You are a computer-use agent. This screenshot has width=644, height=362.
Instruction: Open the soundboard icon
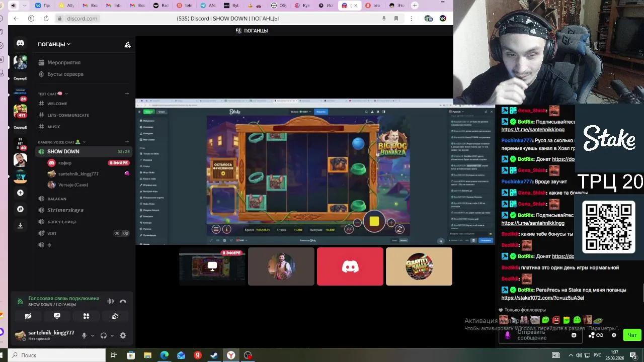(115, 316)
